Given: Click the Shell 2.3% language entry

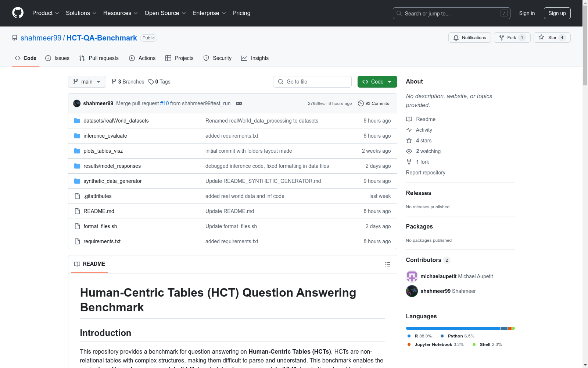Looking at the screenshot, I should coord(487,344).
